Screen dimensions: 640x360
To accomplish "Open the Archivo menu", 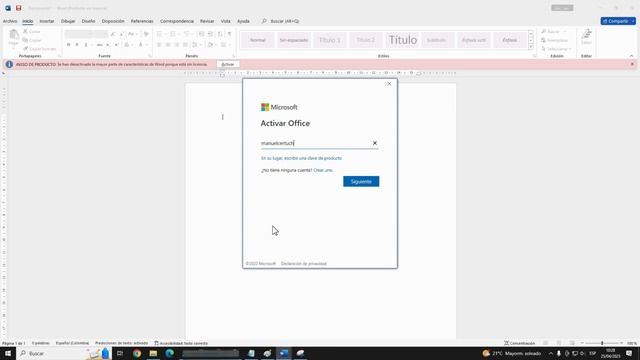I will click(10, 21).
